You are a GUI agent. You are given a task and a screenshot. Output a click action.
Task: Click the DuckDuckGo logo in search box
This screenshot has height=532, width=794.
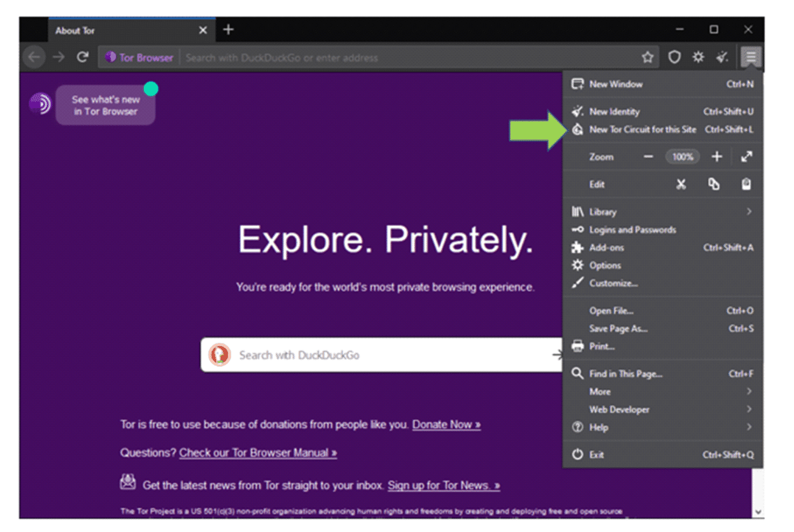(219, 354)
